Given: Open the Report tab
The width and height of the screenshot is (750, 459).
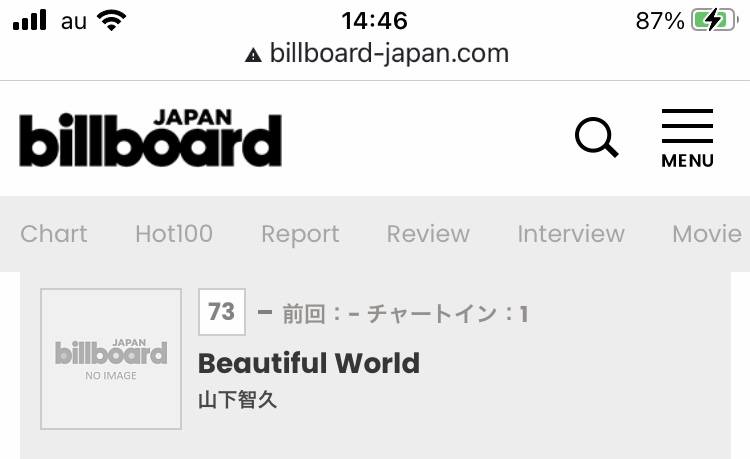Looking at the screenshot, I should coord(300,234).
